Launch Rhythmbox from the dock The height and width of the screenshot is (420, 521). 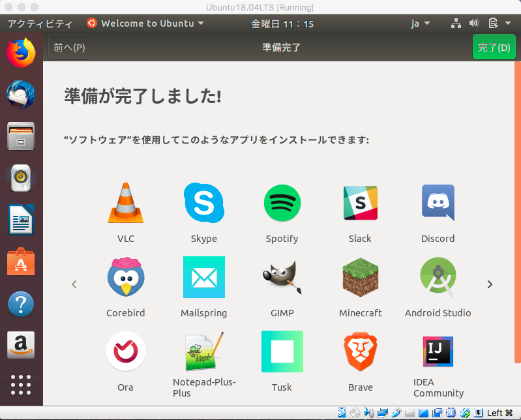[21, 177]
